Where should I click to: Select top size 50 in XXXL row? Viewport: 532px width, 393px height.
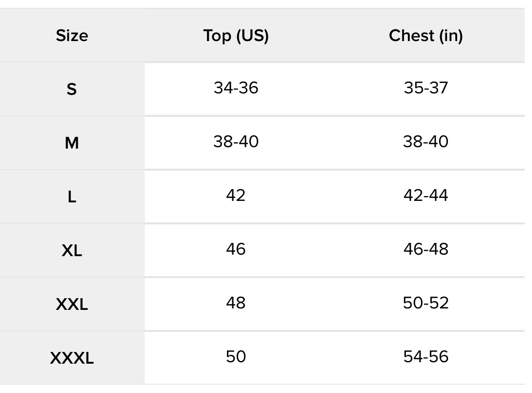tap(236, 357)
